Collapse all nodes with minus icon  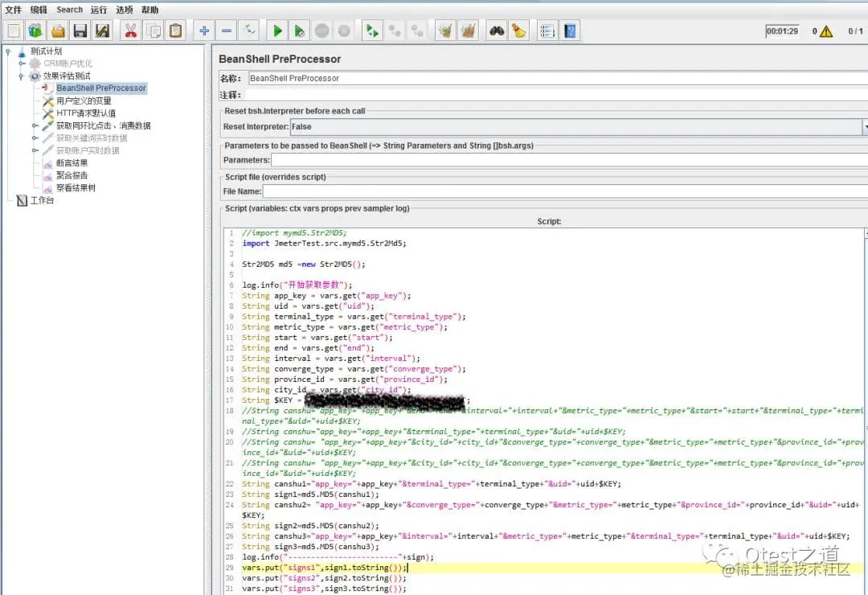coord(227,31)
